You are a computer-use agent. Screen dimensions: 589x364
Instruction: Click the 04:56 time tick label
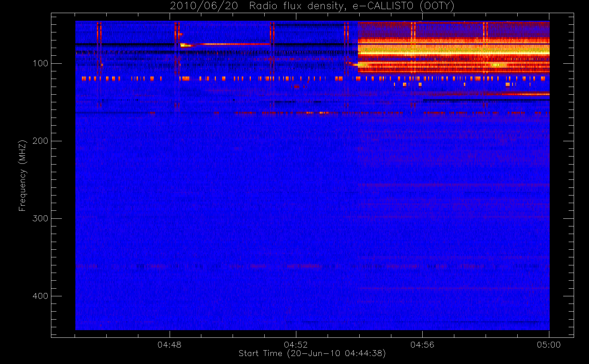pyautogui.click(x=422, y=345)
